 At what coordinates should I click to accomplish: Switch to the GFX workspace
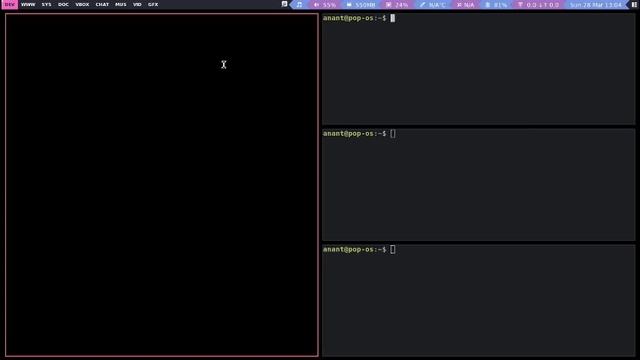click(x=153, y=4)
